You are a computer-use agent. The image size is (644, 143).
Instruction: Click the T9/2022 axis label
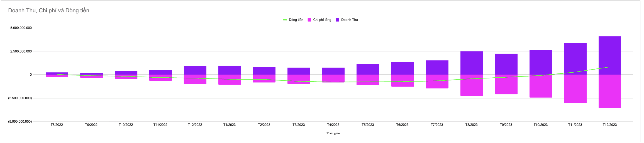point(91,125)
